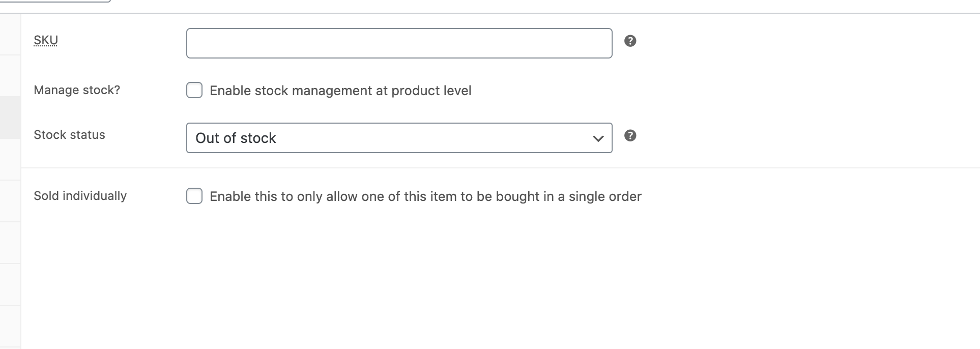Click the chevron arrow in Stock status select
Viewport: 980px width, 349px height.
[598, 138]
